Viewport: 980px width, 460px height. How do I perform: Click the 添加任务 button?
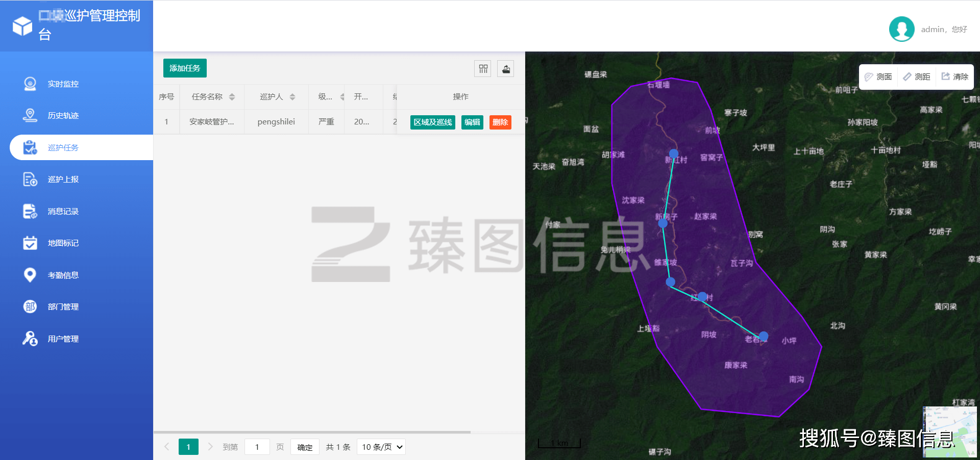[x=185, y=68]
